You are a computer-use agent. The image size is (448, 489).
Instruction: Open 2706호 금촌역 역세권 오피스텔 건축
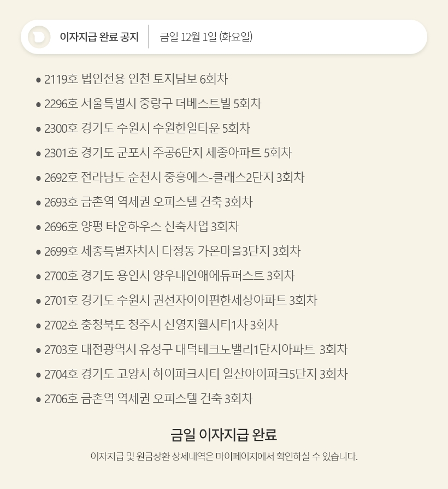click(148, 399)
